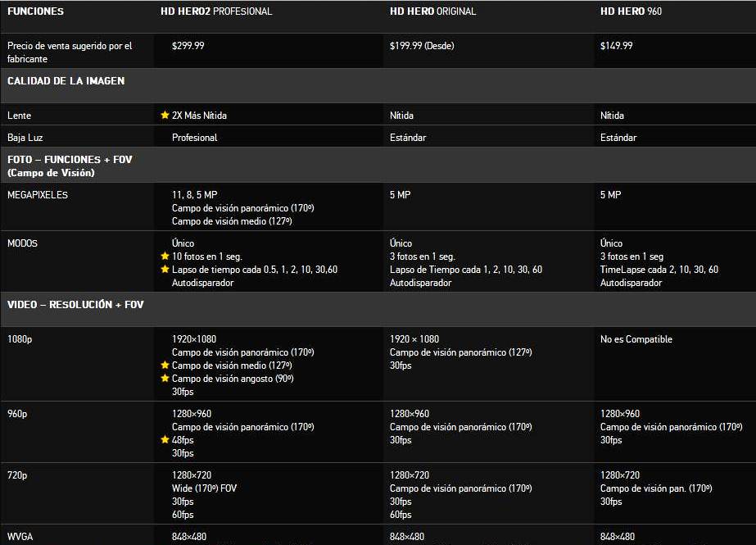This screenshot has height=545, width=756.
Task: Click the star beside 2X Más Nítida
Action: pyautogui.click(x=165, y=116)
